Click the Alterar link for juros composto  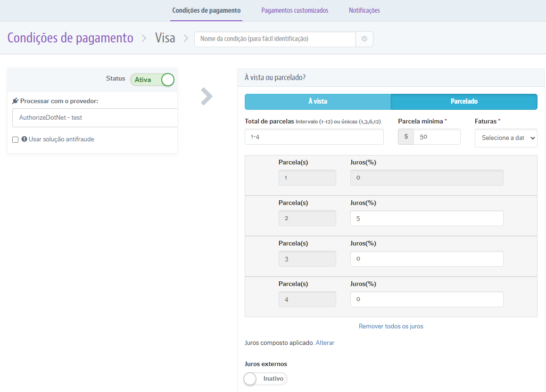click(325, 343)
